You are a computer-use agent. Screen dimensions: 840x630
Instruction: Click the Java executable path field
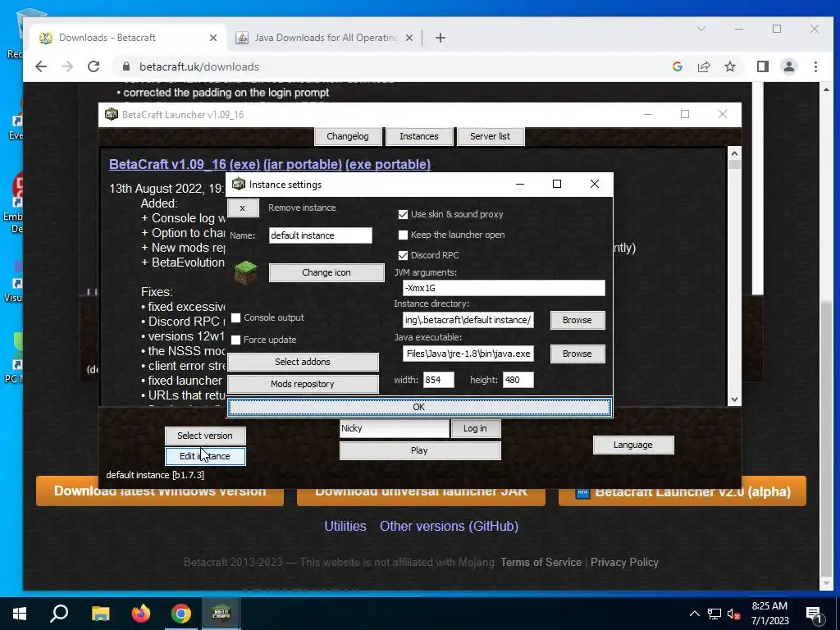468,354
